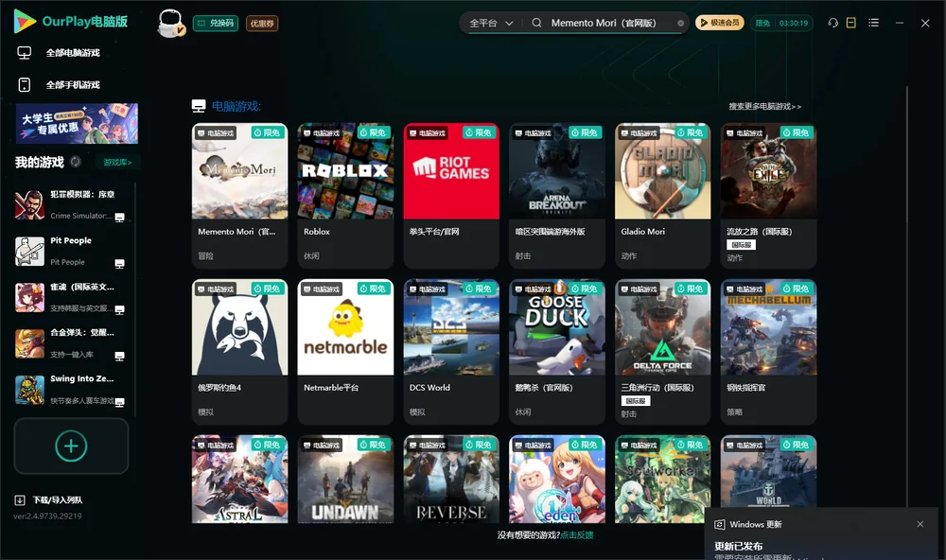946x560 pixels.
Task: Open the Netmarble平台 card
Action: click(x=345, y=351)
